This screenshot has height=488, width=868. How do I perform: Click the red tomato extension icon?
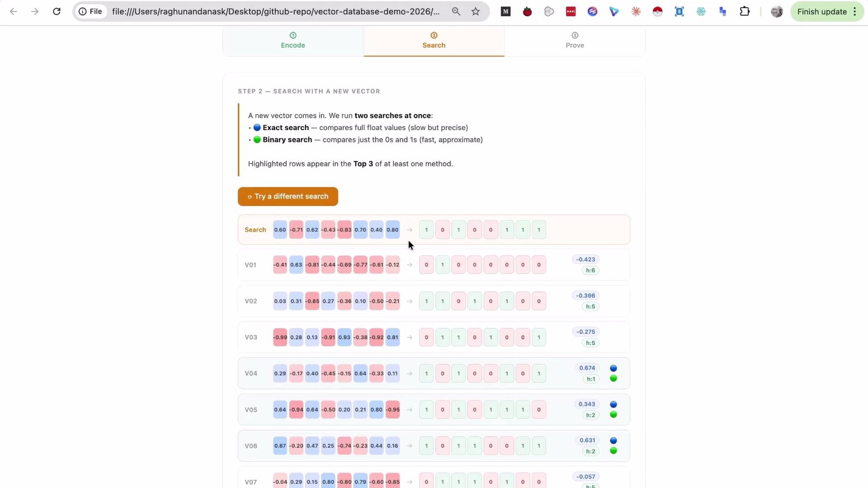click(x=527, y=12)
